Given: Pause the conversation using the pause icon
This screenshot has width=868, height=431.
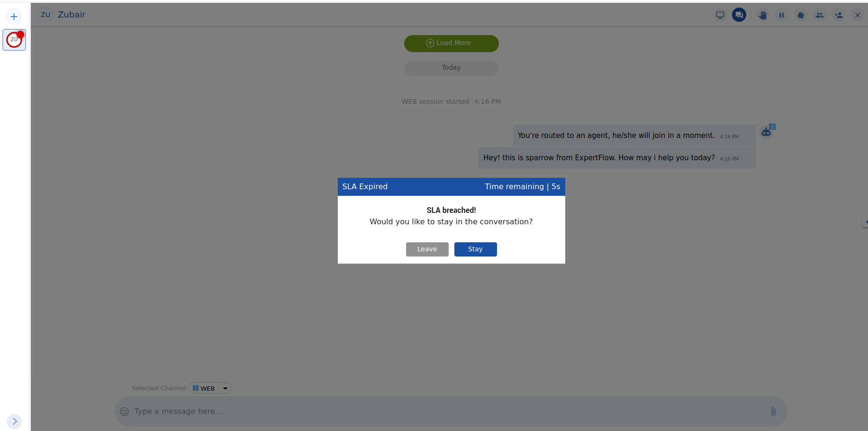Looking at the screenshot, I should point(782,15).
